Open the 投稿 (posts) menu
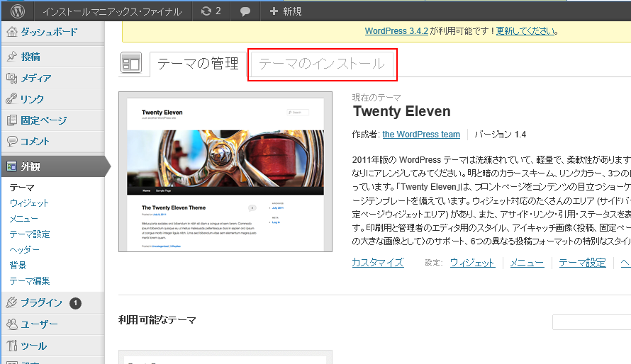631x364 pixels. point(30,57)
